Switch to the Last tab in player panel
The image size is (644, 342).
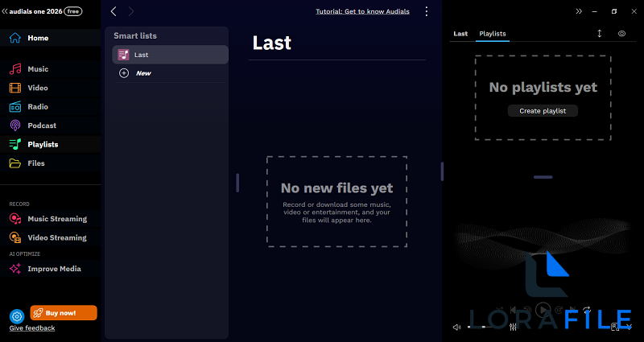460,34
